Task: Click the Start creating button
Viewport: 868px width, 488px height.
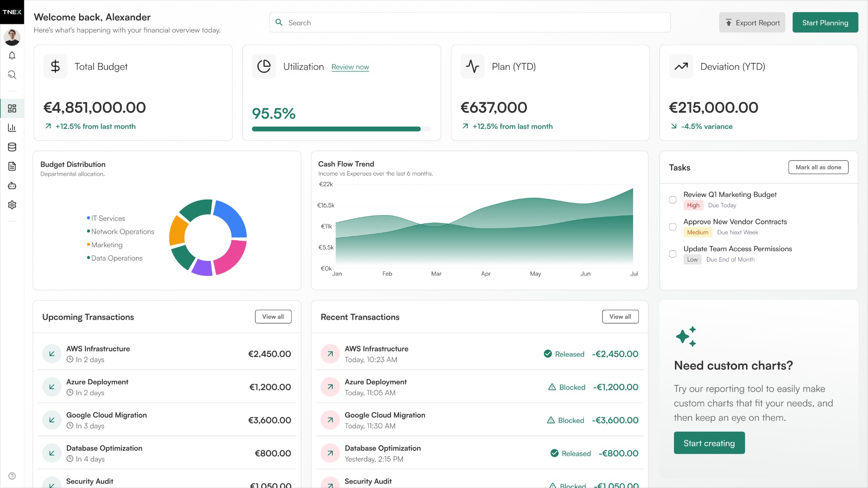Action: coord(709,443)
